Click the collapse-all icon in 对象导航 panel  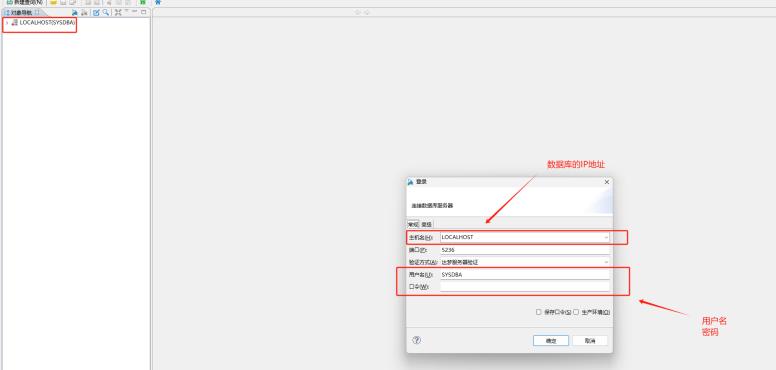(x=118, y=13)
